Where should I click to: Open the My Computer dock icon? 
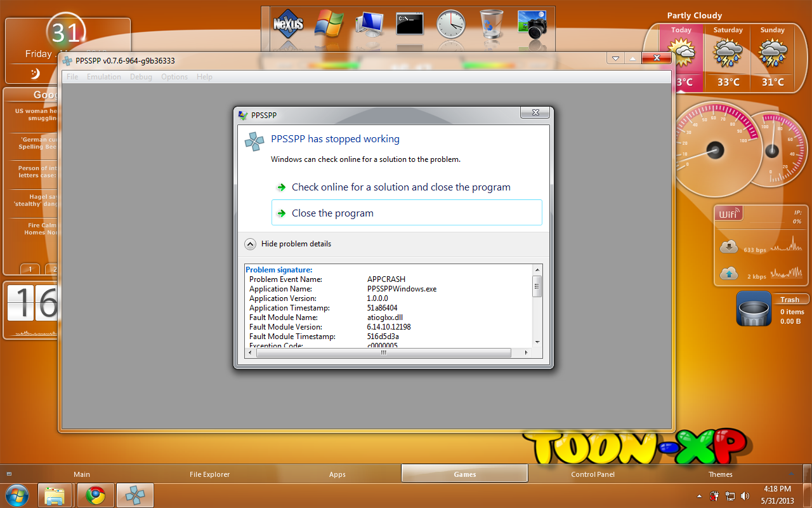(369, 24)
